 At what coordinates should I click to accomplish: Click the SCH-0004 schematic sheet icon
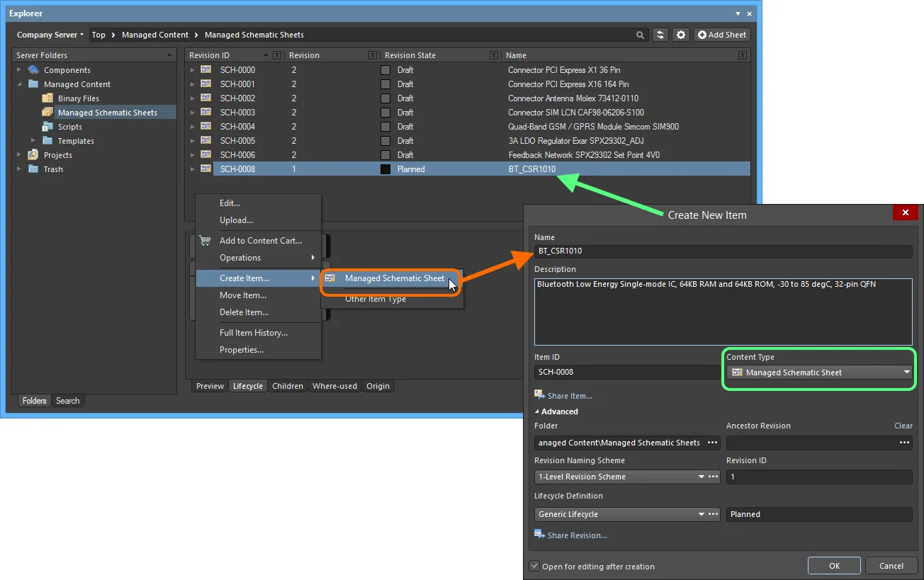(x=206, y=126)
